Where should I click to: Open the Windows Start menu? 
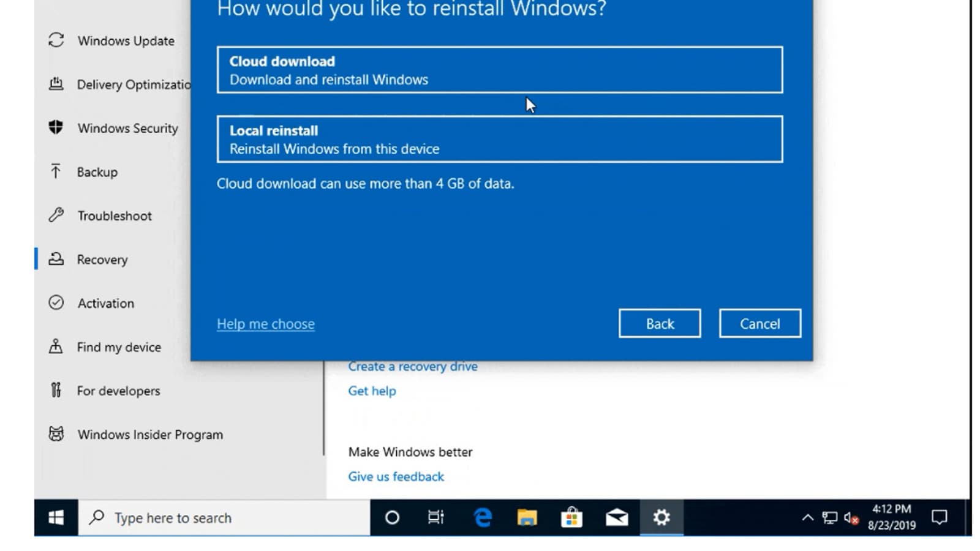point(56,518)
